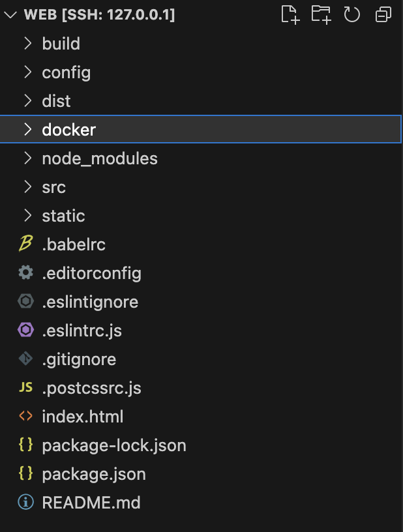Open the .eslintignore file
The width and height of the screenshot is (403, 532).
point(90,302)
